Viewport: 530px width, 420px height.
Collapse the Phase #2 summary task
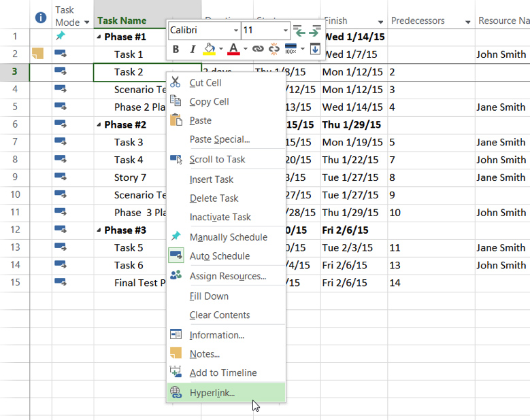(x=99, y=125)
